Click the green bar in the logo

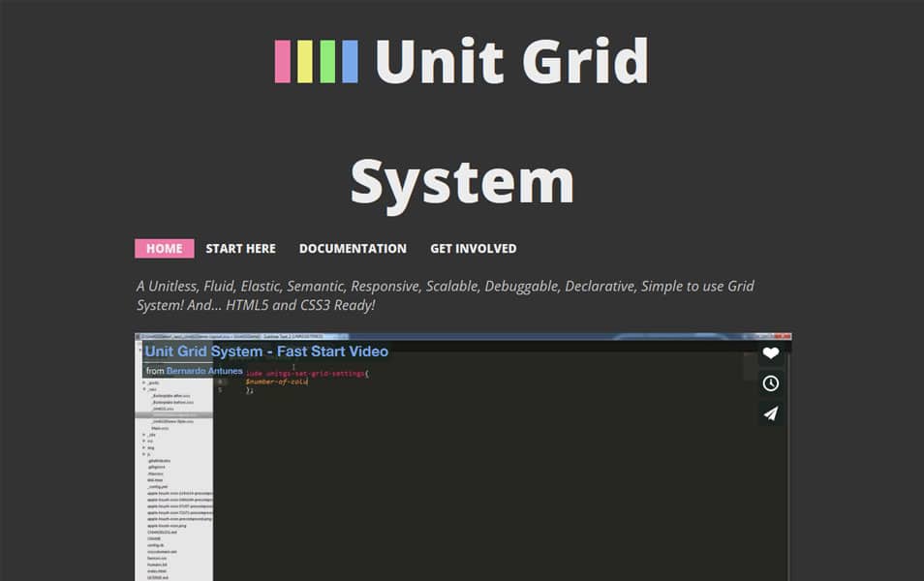326,60
